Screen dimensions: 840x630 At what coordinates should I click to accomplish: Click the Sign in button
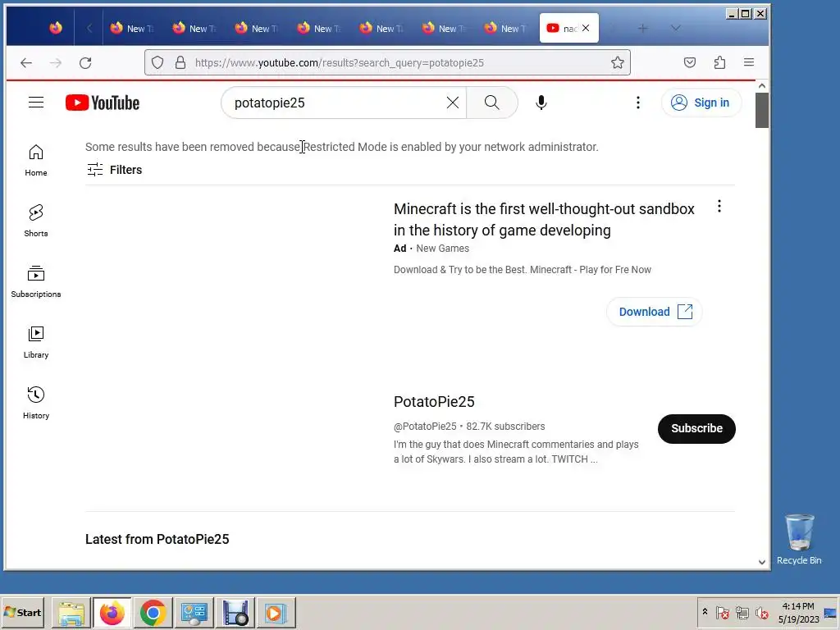coord(701,103)
